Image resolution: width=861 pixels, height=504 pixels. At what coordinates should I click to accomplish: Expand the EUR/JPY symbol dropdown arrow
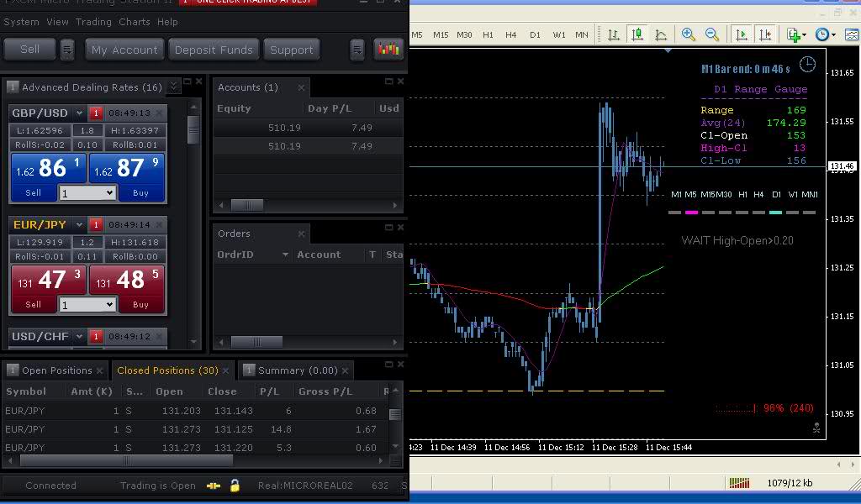tap(80, 225)
